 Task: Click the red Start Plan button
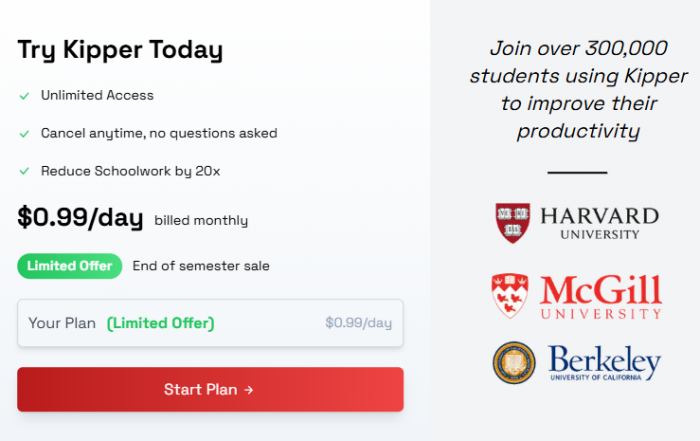(x=210, y=389)
